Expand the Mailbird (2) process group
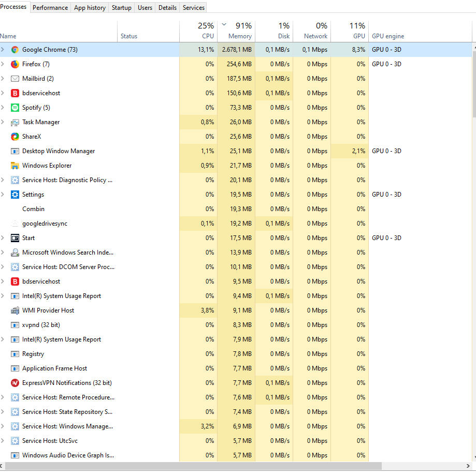The height and width of the screenshot is (475, 476). [3, 79]
